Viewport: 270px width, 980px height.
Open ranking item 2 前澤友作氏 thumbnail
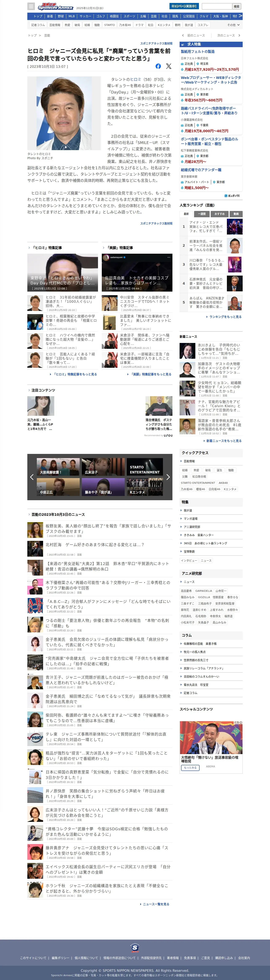pyautogui.click(x=235, y=245)
